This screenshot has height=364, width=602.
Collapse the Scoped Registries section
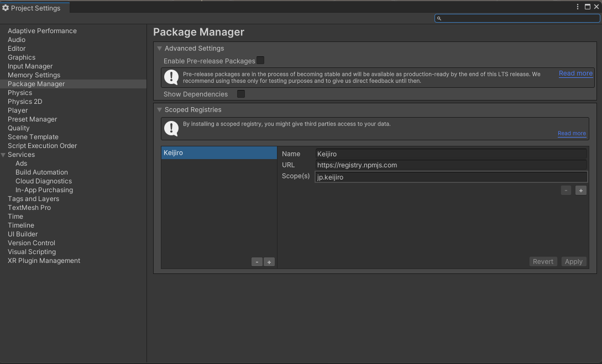(159, 110)
